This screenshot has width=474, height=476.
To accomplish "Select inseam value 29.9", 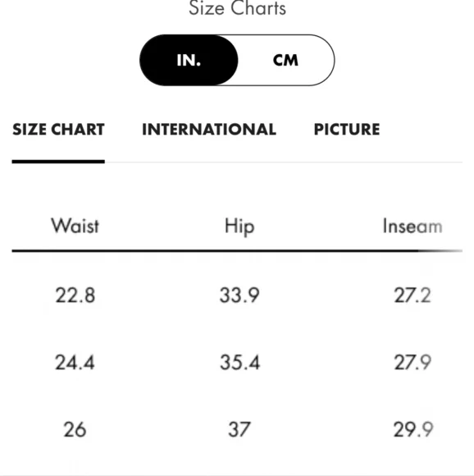I will click(x=413, y=429).
